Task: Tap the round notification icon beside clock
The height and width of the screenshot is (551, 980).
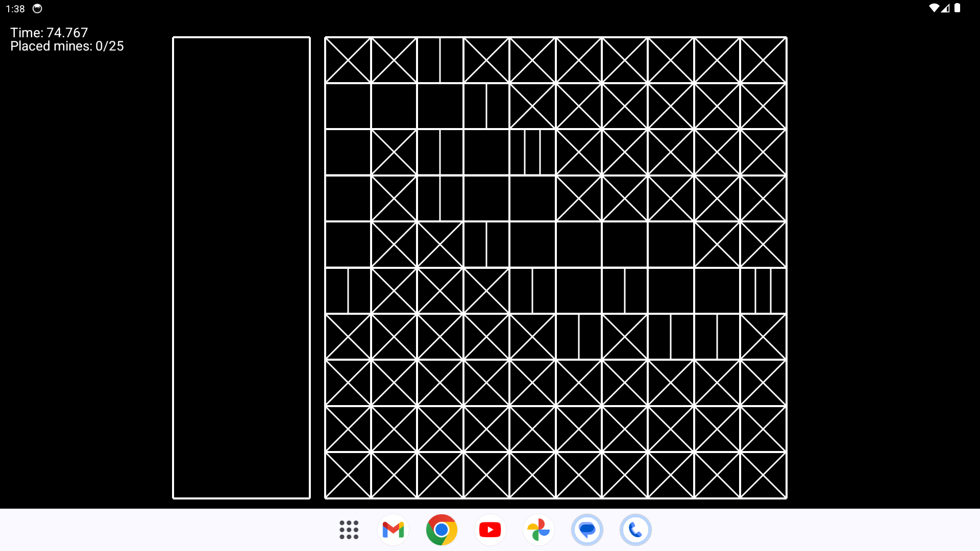Action: 37,9
